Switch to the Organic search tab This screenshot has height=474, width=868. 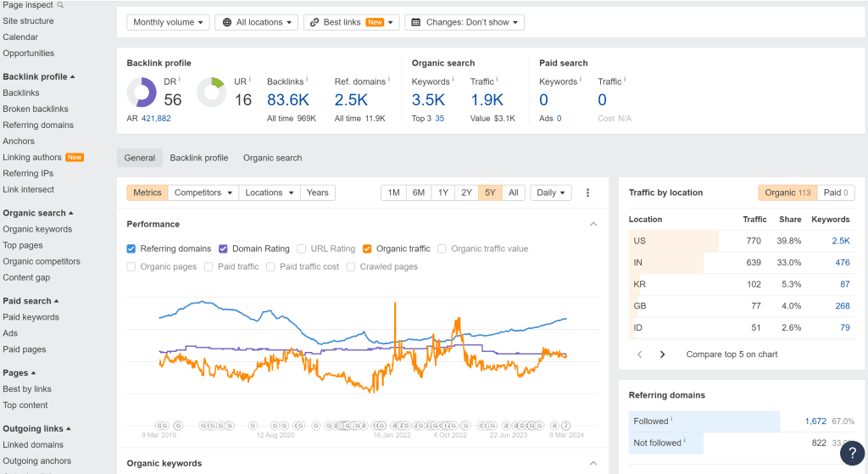(272, 158)
